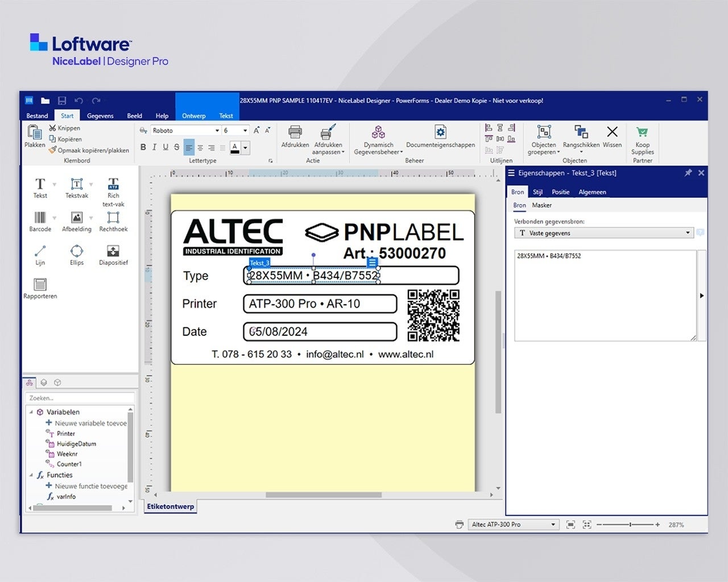Select the Ellips shape tool

click(x=77, y=254)
